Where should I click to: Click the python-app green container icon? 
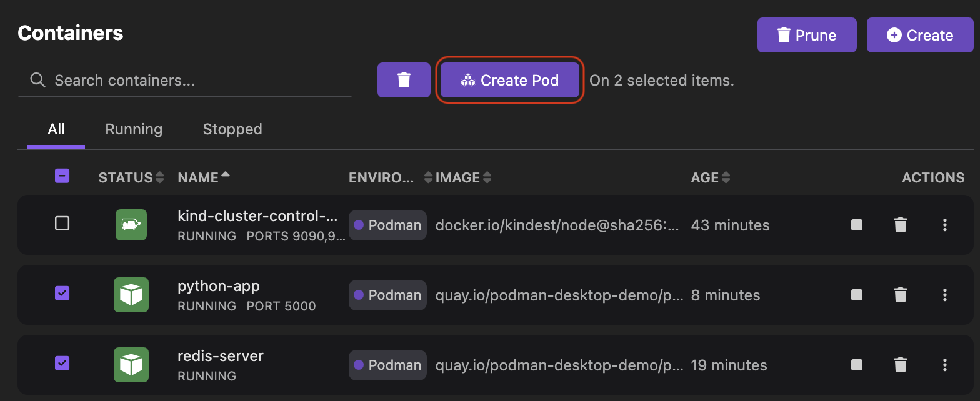(131, 295)
